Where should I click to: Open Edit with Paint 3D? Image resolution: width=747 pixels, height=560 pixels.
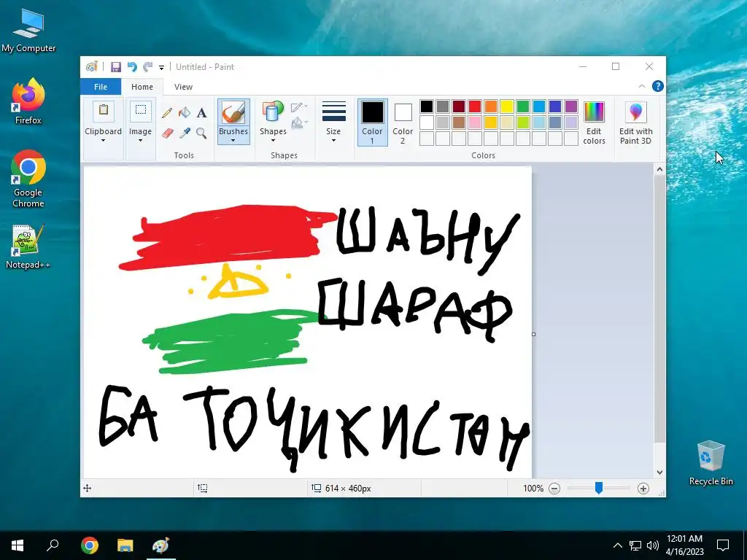[636, 122]
